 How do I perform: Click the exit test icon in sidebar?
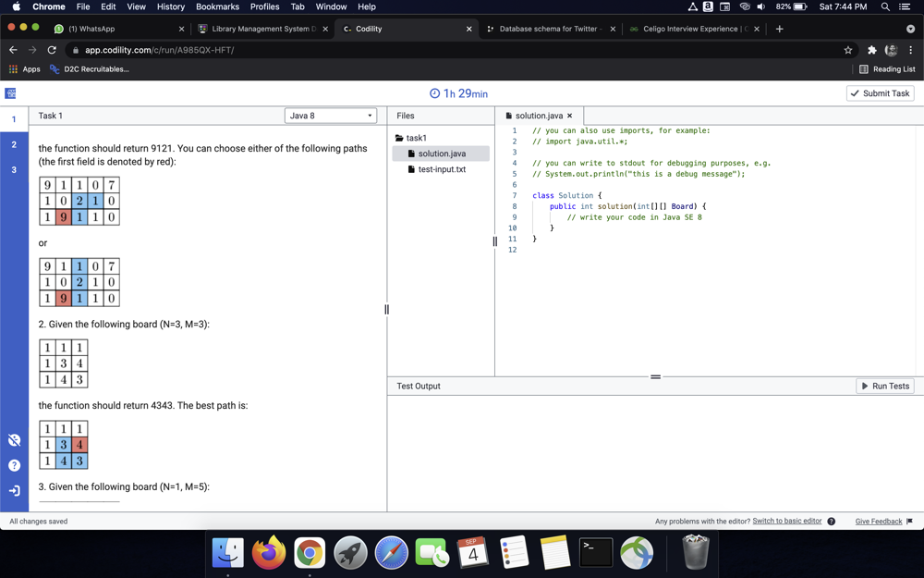(14, 491)
